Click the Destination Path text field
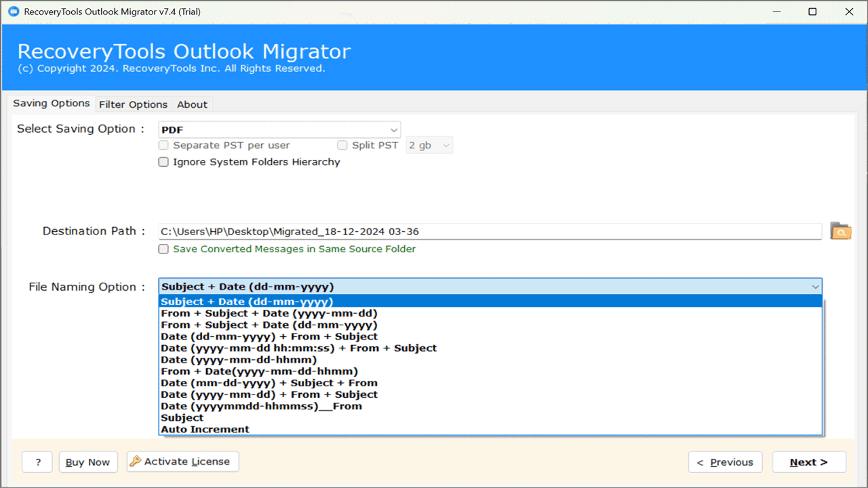Screen dimensions: 868x488 point(490,231)
